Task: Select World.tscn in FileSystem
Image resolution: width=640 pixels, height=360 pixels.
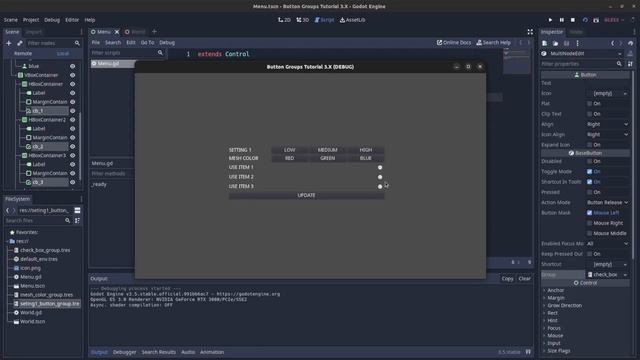Action: click(x=33, y=322)
